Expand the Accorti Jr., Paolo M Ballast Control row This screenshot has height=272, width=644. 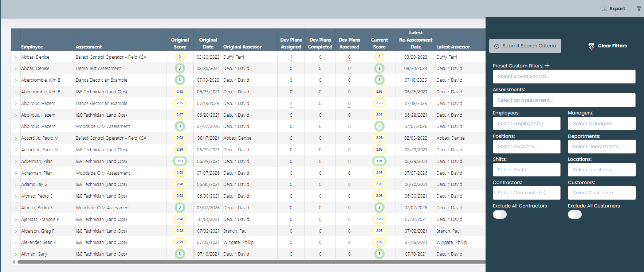16,138
